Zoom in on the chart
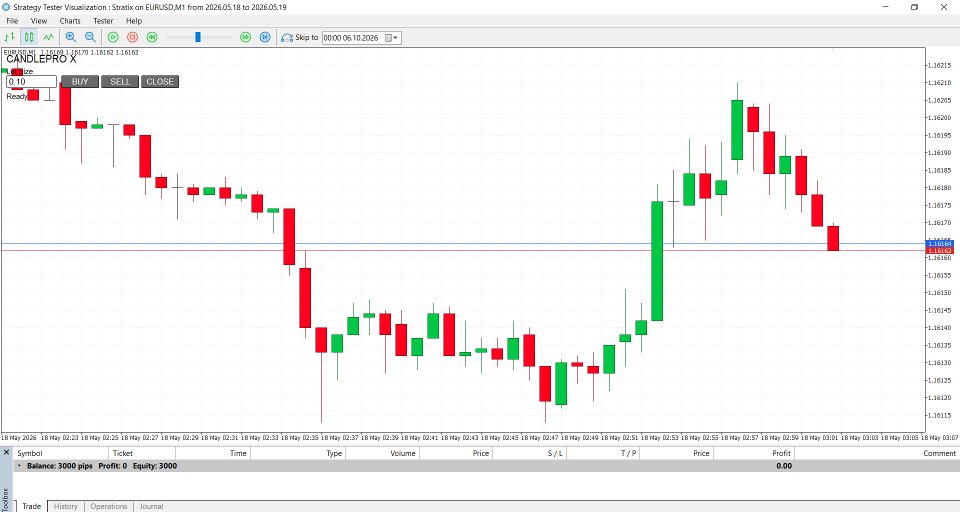This screenshot has height=512, width=960. (x=70, y=37)
